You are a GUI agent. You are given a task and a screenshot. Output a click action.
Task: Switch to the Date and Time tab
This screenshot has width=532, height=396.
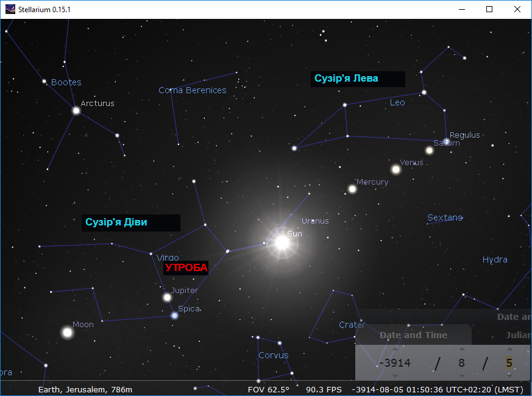coord(413,335)
